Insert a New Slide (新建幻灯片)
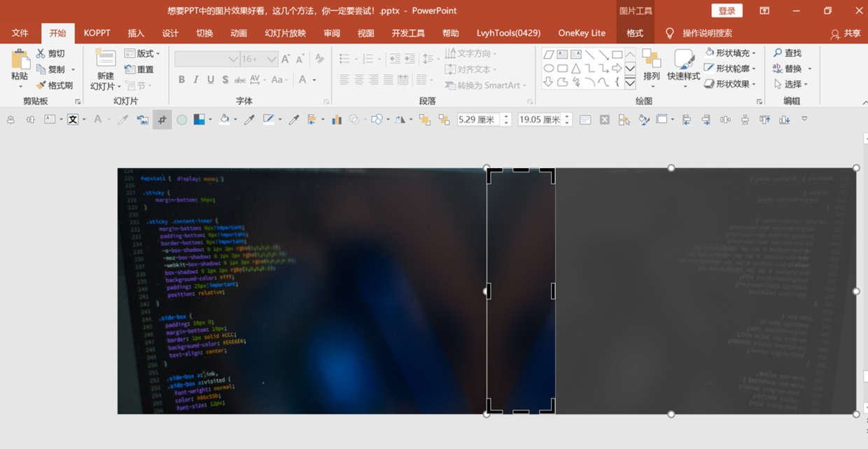The height and width of the screenshot is (449, 868). pos(105,69)
